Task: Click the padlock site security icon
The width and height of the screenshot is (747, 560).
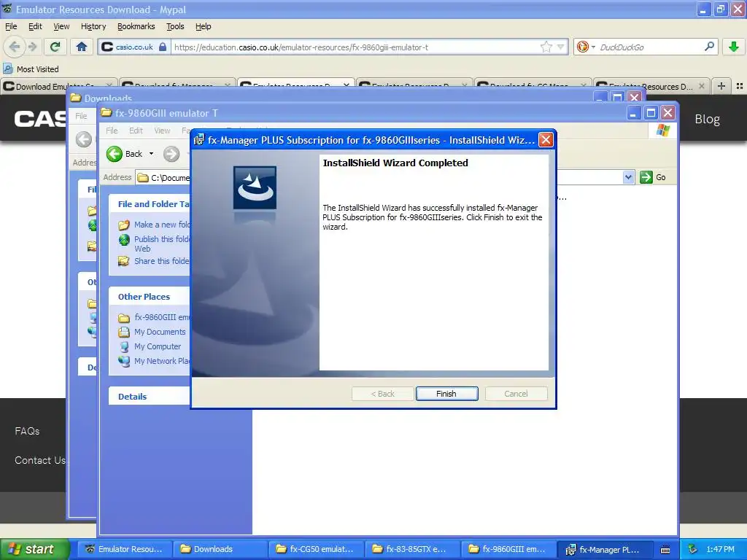Action: point(163,47)
